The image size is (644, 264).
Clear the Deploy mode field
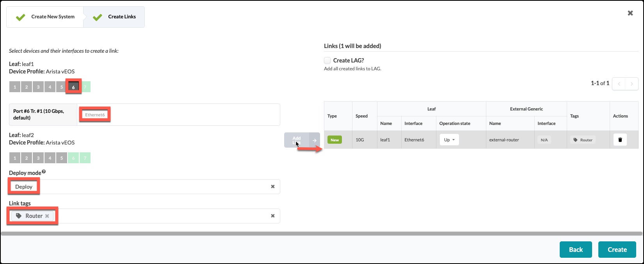click(x=272, y=187)
